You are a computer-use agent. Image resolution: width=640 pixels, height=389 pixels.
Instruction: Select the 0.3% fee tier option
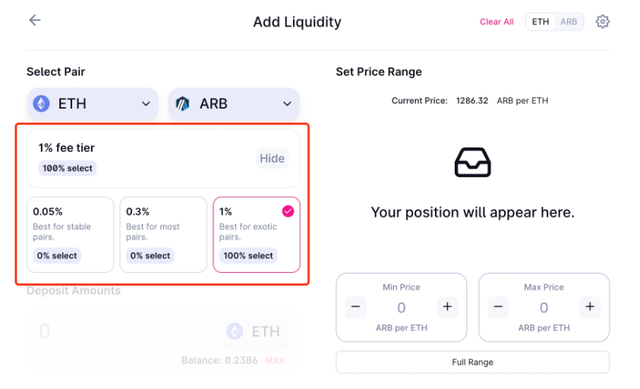pos(163,235)
